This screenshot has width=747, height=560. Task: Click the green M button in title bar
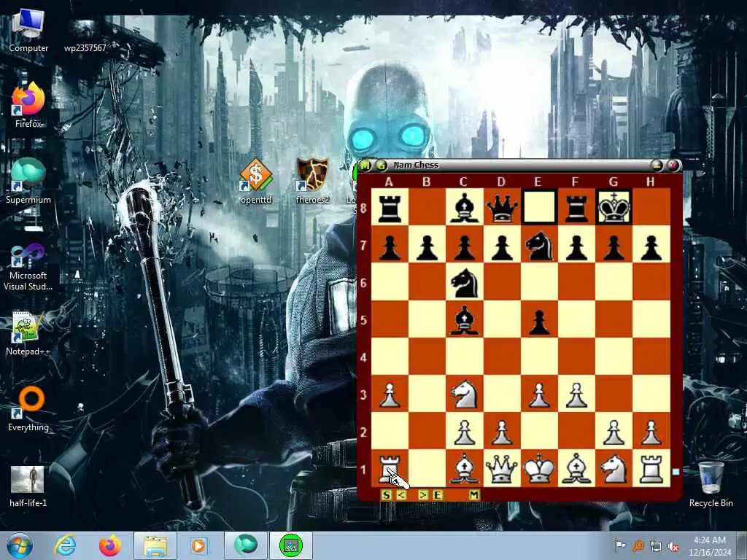tap(365, 166)
